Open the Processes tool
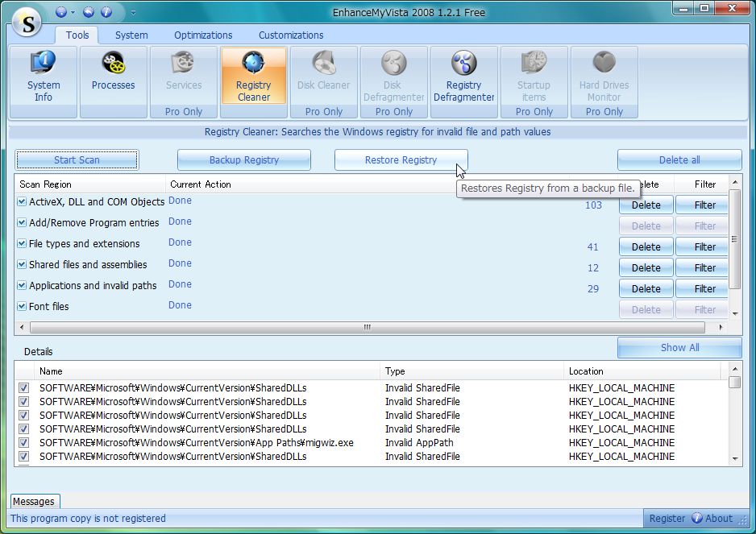 (x=114, y=82)
